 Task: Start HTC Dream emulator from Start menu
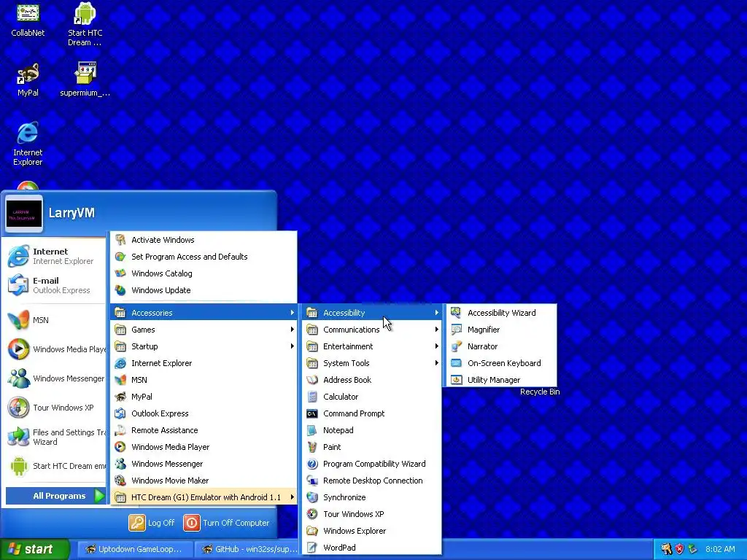click(x=55, y=466)
